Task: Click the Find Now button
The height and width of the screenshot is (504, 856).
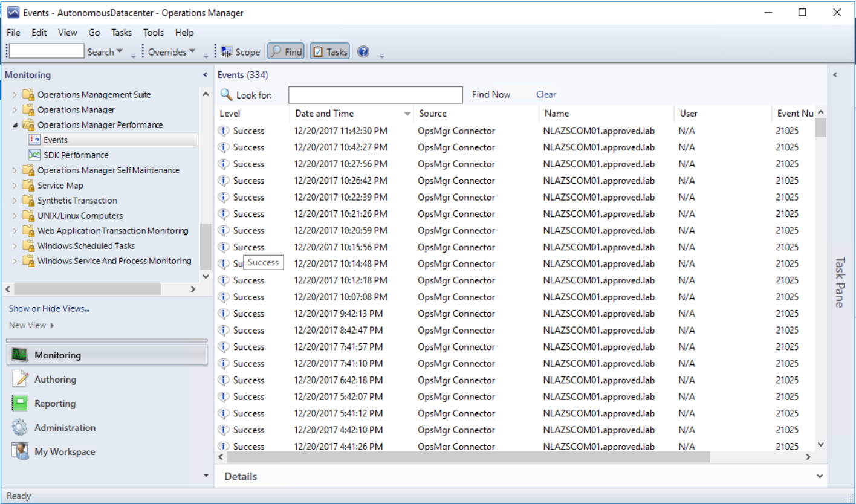Action: tap(491, 95)
